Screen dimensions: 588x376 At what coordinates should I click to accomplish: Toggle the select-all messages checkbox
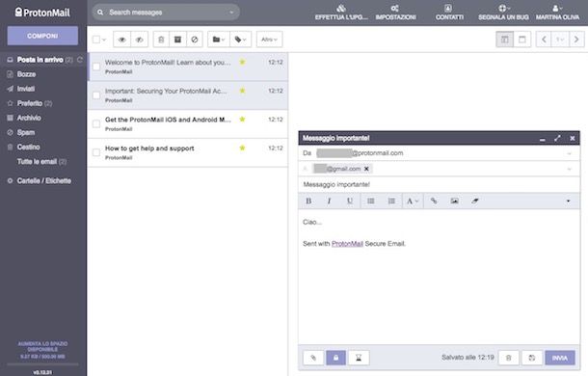pos(96,40)
